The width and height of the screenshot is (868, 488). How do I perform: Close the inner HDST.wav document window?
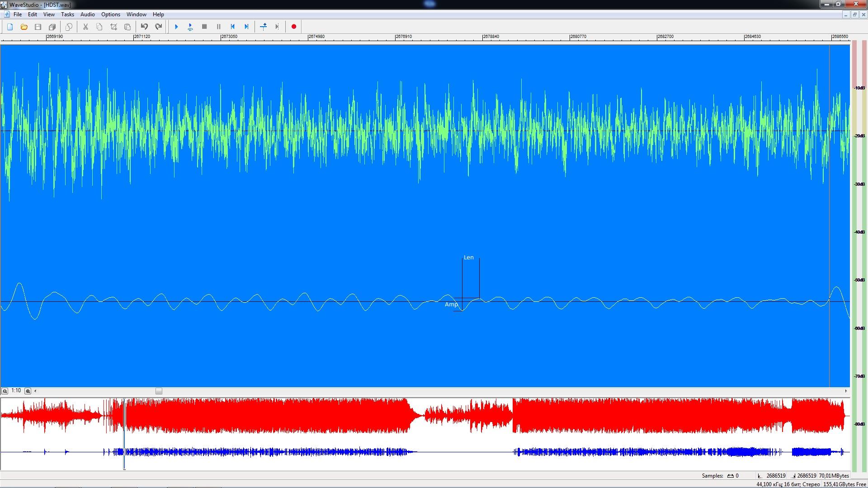point(863,14)
